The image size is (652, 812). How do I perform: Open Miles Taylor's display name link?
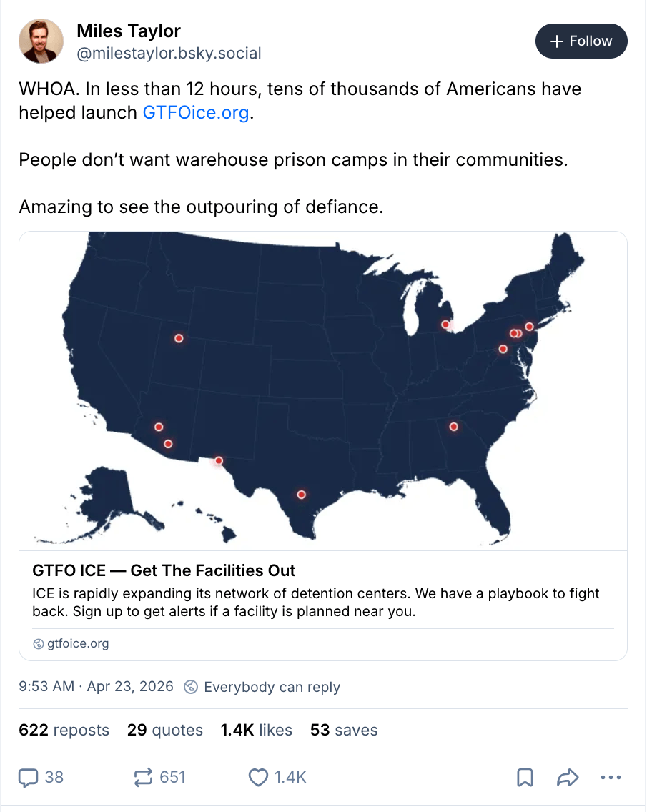(x=129, y=31)
